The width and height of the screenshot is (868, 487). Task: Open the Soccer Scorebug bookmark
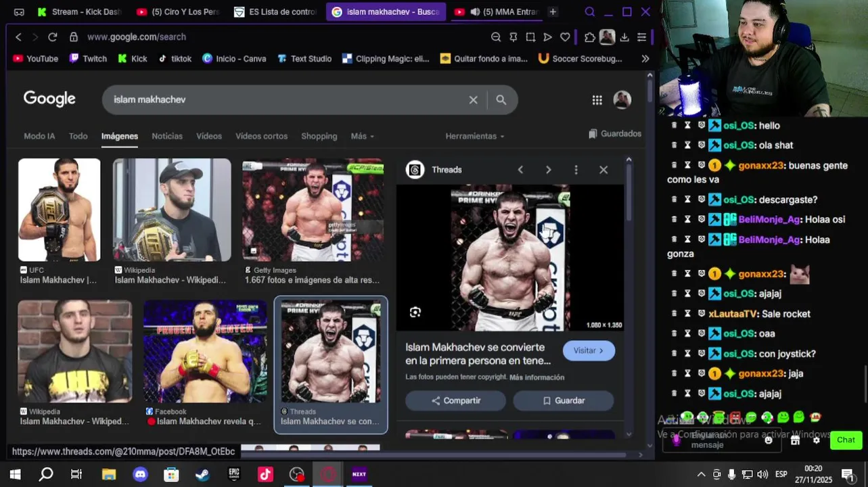pyautogui.click(x=580, y=59)
